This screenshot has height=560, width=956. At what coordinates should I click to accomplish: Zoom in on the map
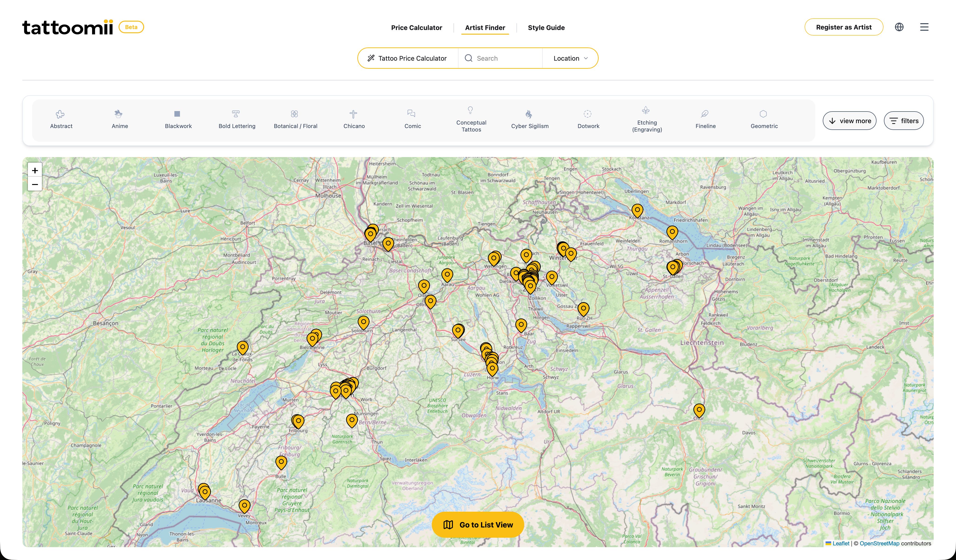(x=35, y=170)
